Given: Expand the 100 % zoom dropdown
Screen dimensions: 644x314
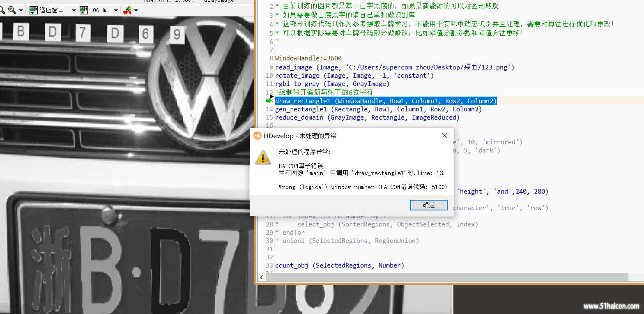Looking at the screenshot, I should coord(116,10).
